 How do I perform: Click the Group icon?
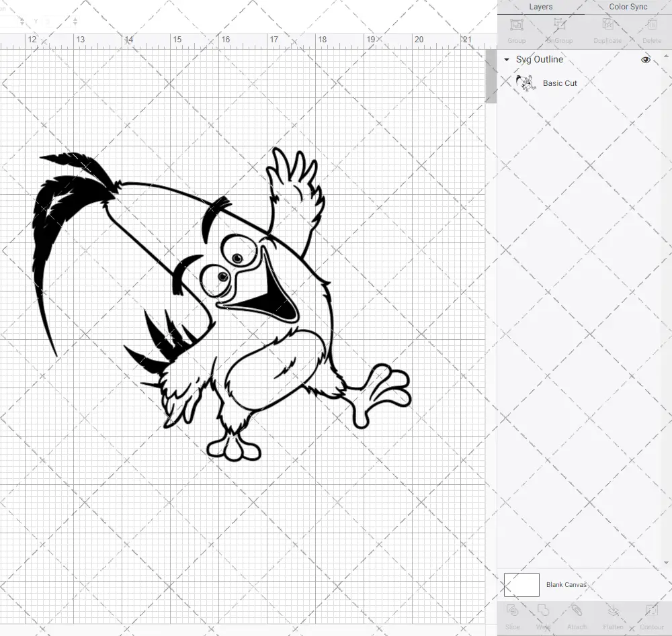pos(516,25)
